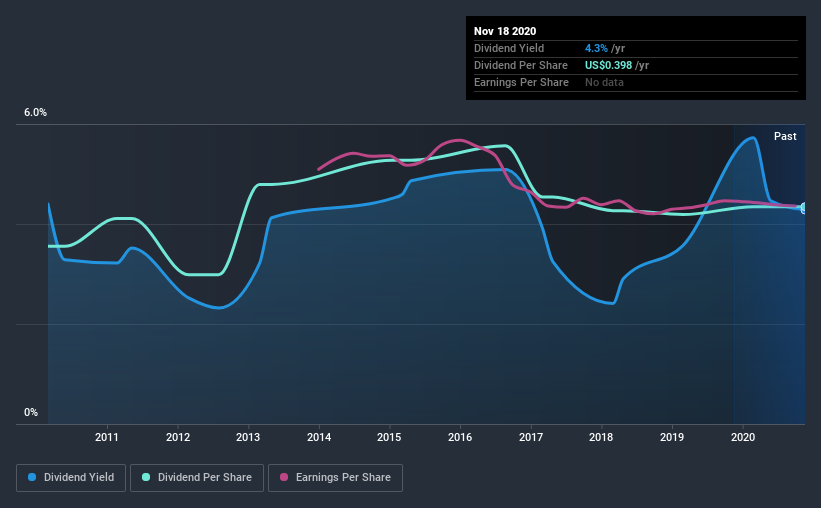Click the 4.3% Dividend Yield value in tooltip
This screenshot has width=821, height=508.
[x=596, y=48]
